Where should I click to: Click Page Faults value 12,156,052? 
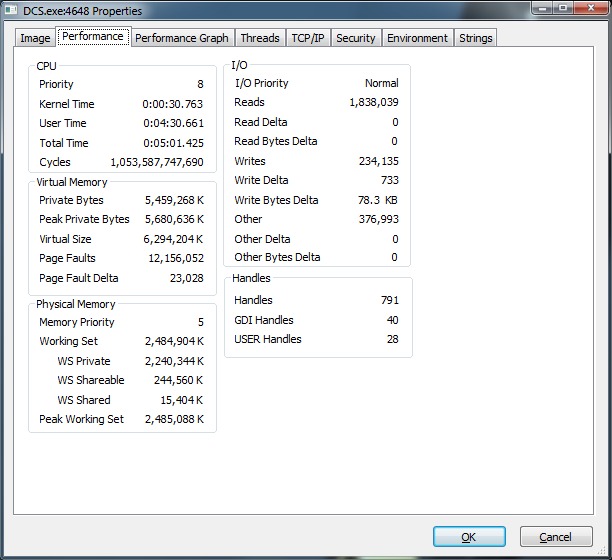(176, 258)
